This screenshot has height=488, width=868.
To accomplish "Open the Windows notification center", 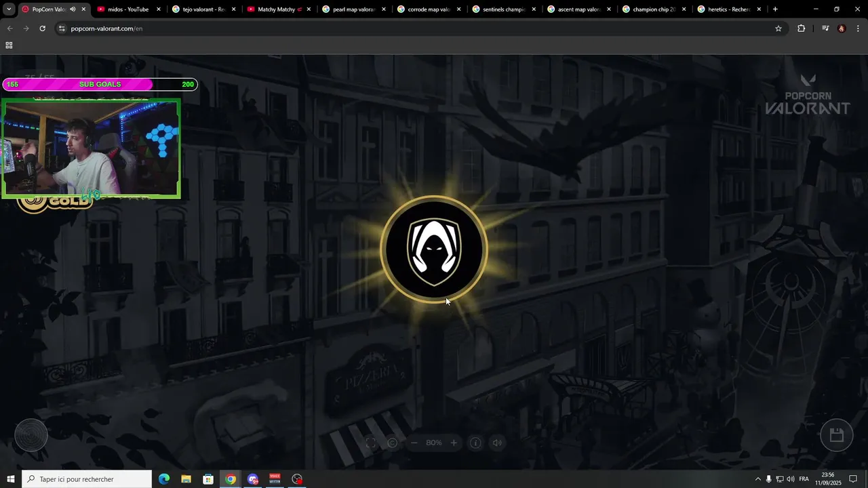I will click(853, 479).
